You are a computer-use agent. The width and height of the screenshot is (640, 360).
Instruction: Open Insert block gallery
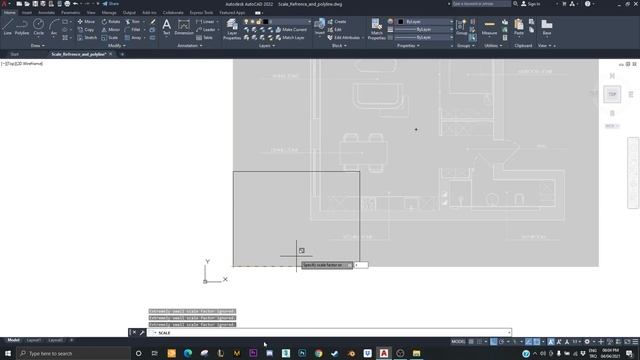pyautogui.click(x=320, y=27)
